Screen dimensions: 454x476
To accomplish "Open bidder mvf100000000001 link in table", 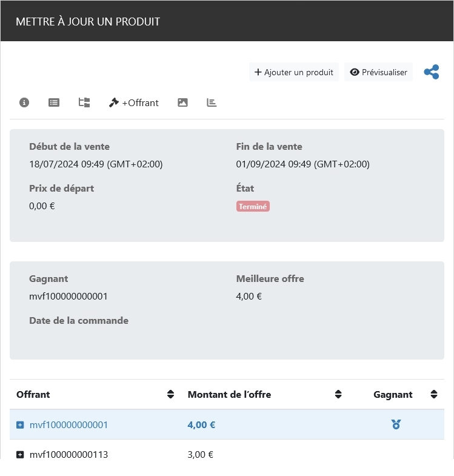I will (x=68, y=425).
